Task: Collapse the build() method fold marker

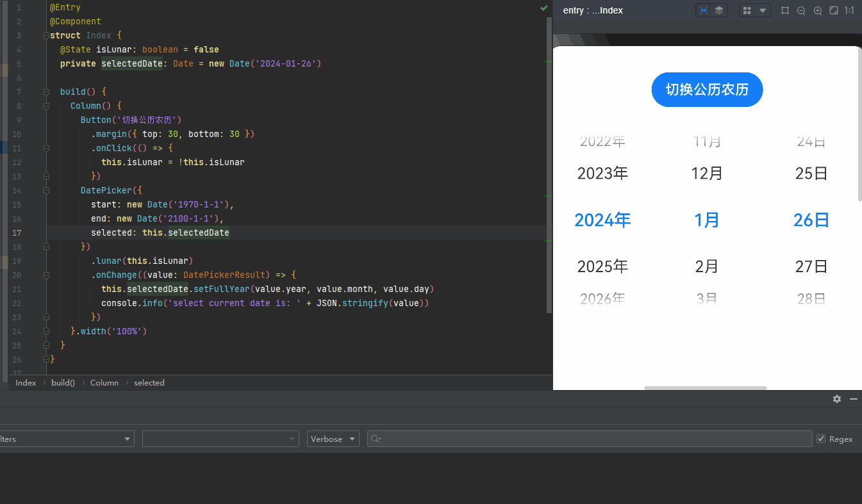Action: pos(46,92)
